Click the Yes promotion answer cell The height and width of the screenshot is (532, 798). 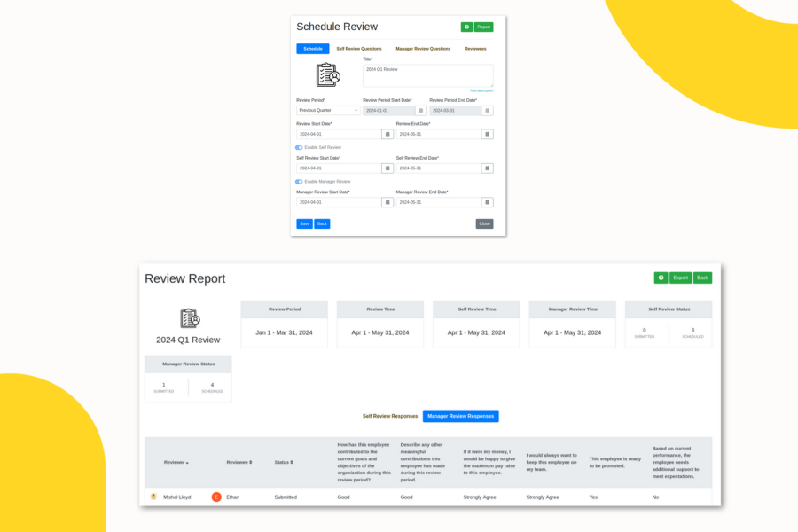click(x=593, y=497)
